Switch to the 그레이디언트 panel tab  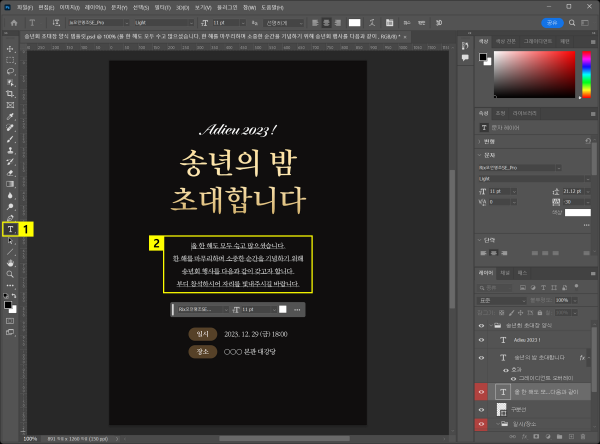click(x=537, y=40)
